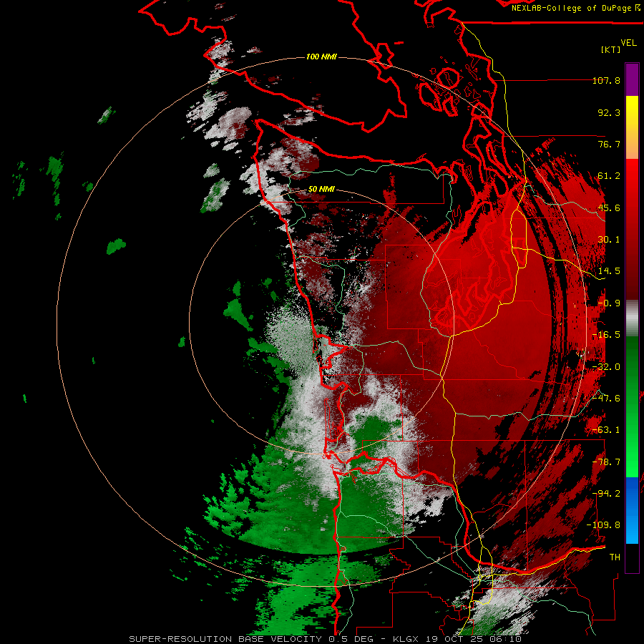Pick the purple segment of velocity color bar

[632, 79]
